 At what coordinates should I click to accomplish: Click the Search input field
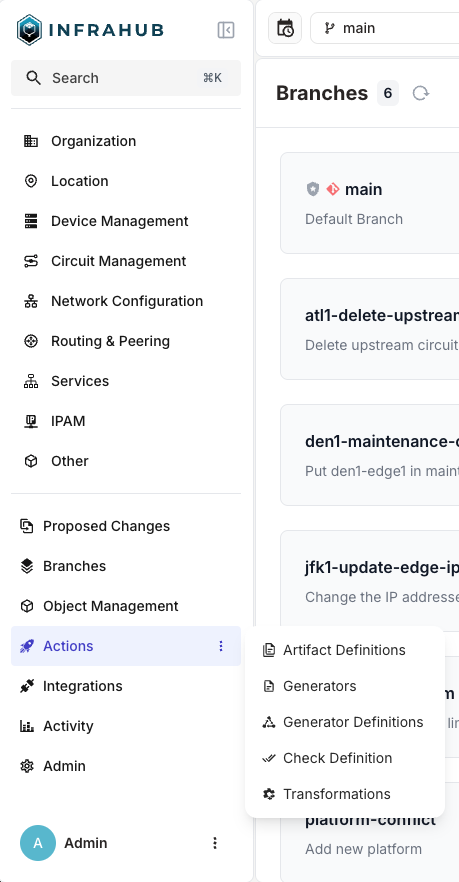tap(126, 78)
